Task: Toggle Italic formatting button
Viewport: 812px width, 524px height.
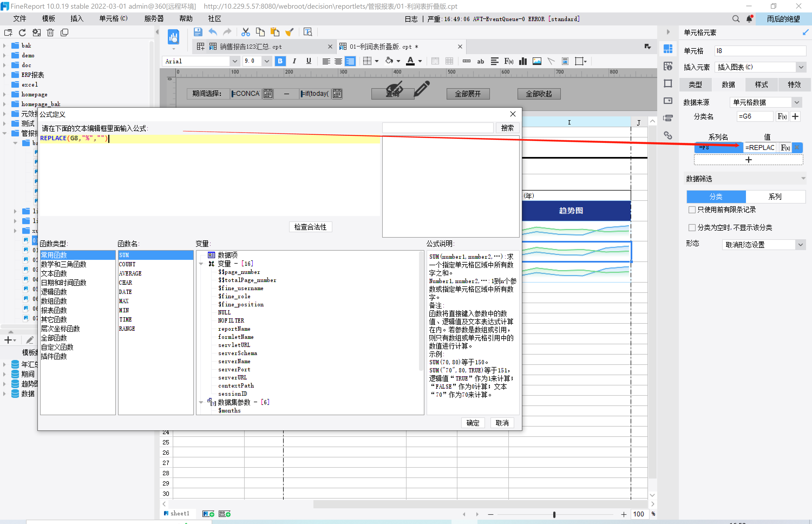Action: [x=294, y=61]
